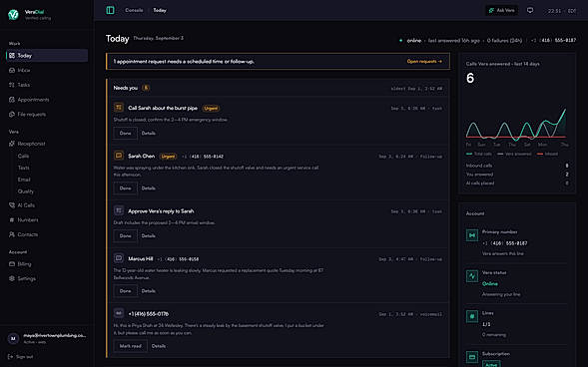Click the Tasks checklist icon in the sidebar
This screenshot has width=588, height=367.
tap(12, 85)
